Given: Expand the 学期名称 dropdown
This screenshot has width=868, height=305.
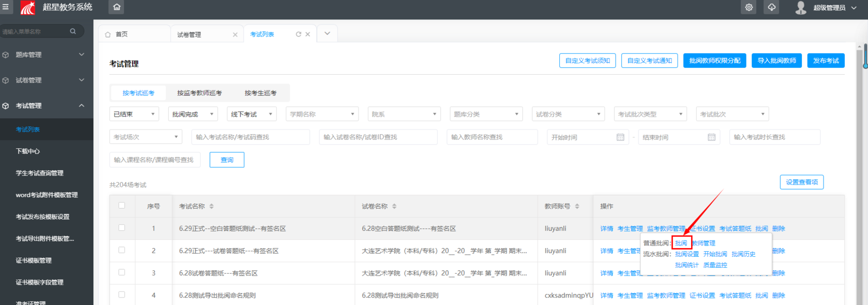Looking at the screenshot, I should (322, 114).
